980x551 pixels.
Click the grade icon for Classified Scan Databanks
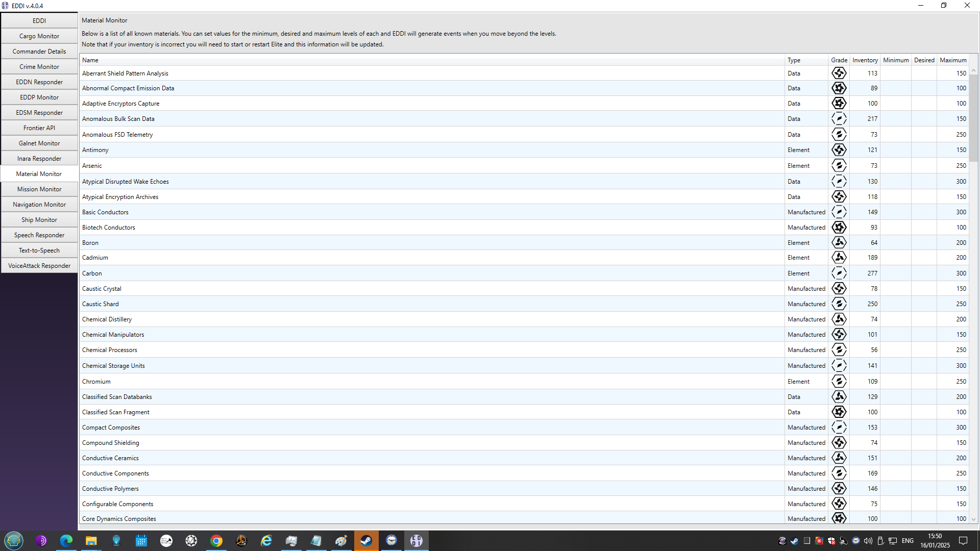(x=839, y=396)
